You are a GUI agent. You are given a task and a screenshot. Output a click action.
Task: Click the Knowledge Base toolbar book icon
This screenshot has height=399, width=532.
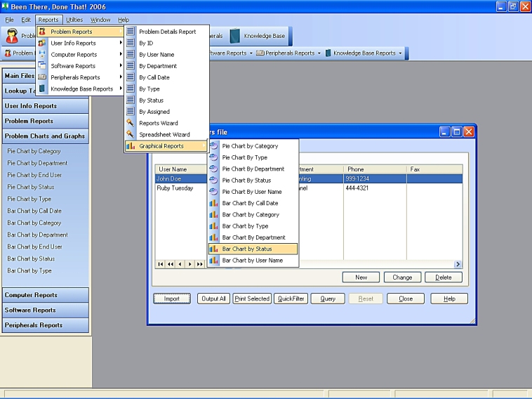coord(234,36)
